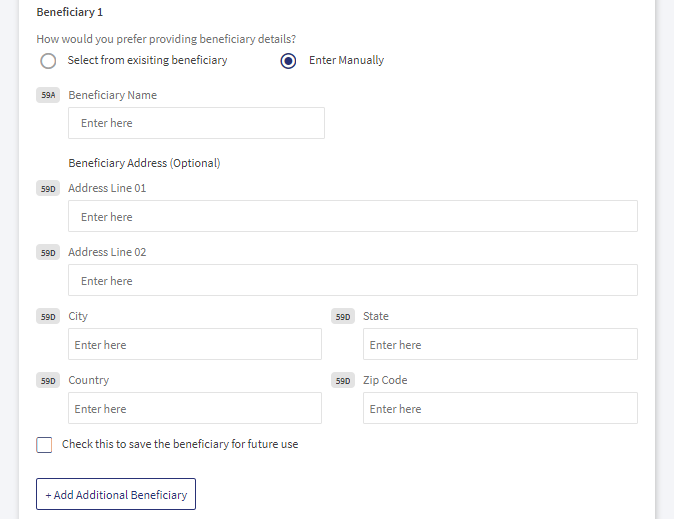Viewport: 674px width, 519px height.
Task: Click the 59D tag beside Zip Code
Action: click(343, 381)
